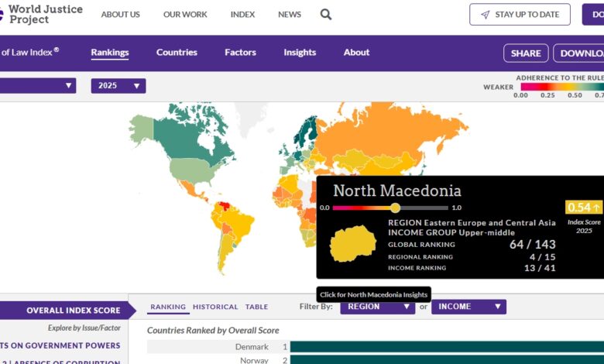Image resolution: width=604 pixels, height=364 pixels.
Task: Click the STAY UP TO DATE button
Action: (x=520, y=15)
